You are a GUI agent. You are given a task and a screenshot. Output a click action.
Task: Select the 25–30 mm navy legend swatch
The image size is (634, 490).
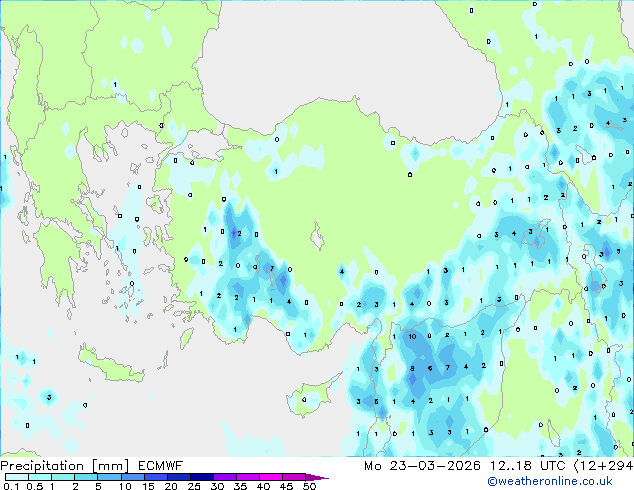pyautogui.click(x=201, y=477)
